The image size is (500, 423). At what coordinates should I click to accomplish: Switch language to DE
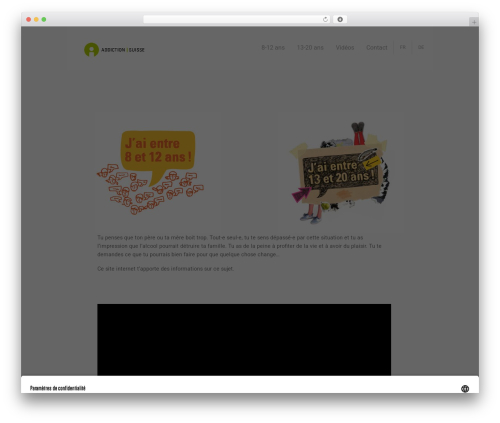[421, 47]
